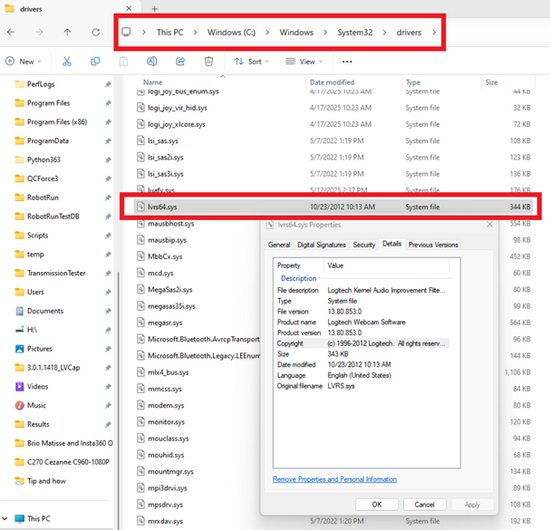Open H:\ drive in sidebar
Image resolution: width=550 pixels, height=530 pixels.
pos(32,330)
